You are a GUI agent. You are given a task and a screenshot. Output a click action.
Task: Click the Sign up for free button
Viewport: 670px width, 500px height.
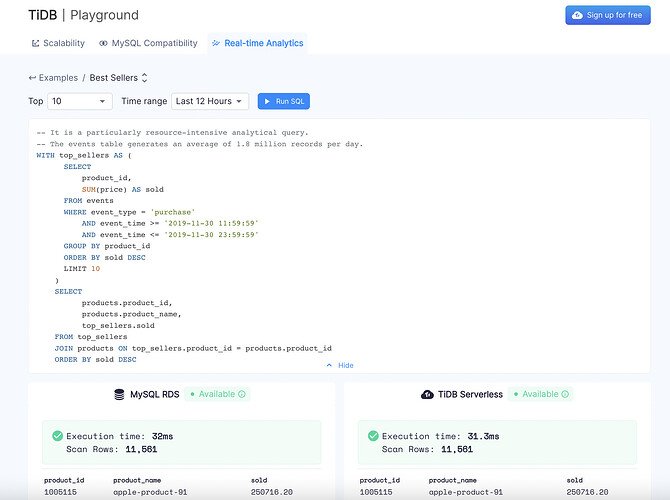point(608,15)
